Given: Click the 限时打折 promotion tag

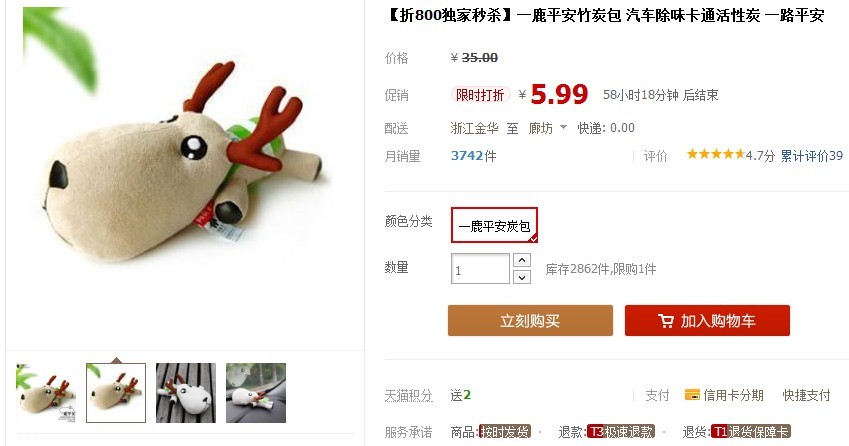Looking at the screenshot, I should click(480, 95).
